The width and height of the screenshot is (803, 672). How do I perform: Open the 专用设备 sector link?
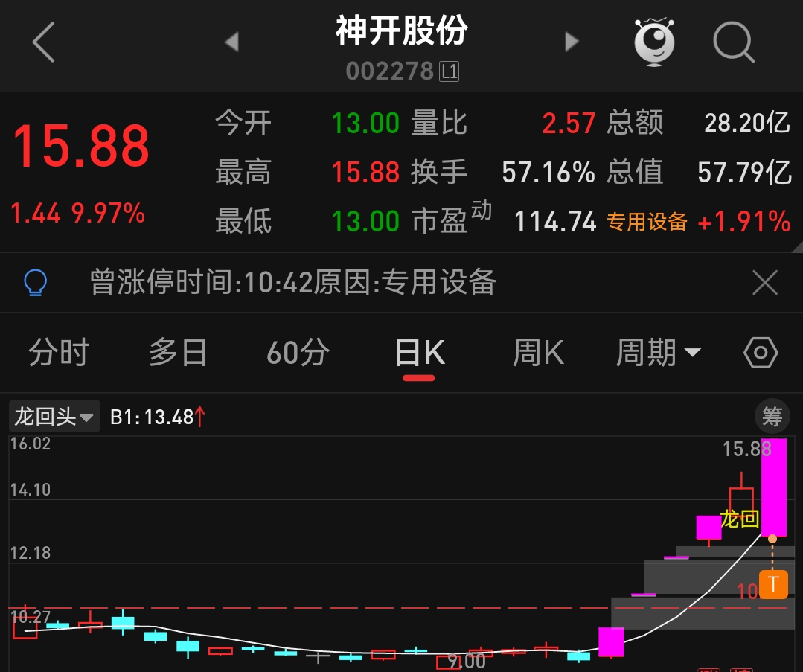[647, 222]
